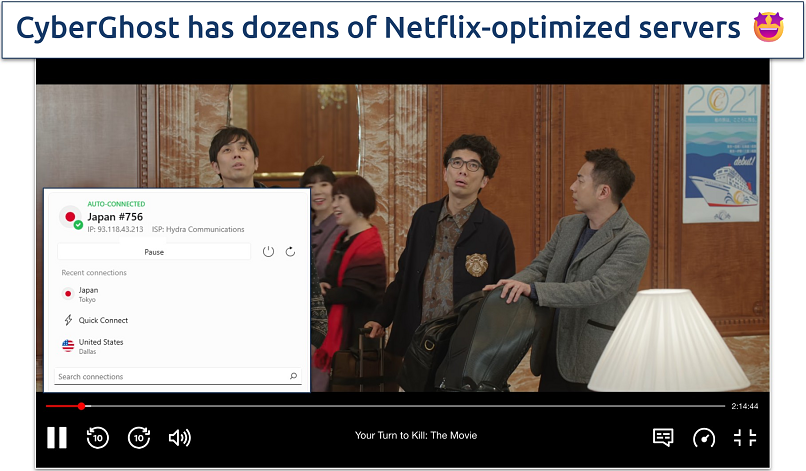Click the Quick Connect lightning bolt icon

(68, 320)
